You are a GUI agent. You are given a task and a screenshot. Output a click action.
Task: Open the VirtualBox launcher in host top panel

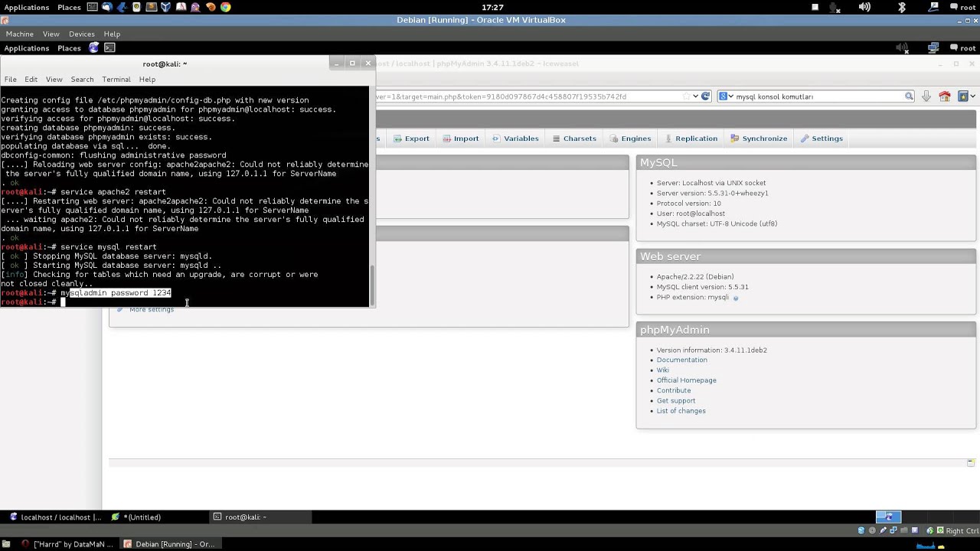pos(166,7)
